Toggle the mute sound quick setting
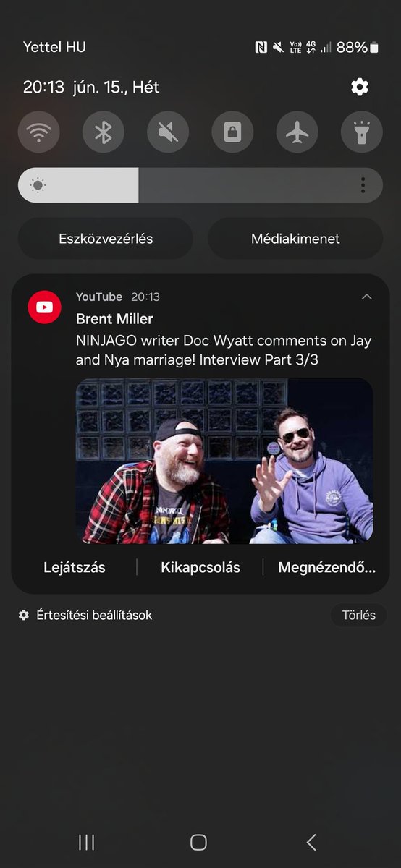The height and width of the screenshot is (868, 401). tap(168, 132)
